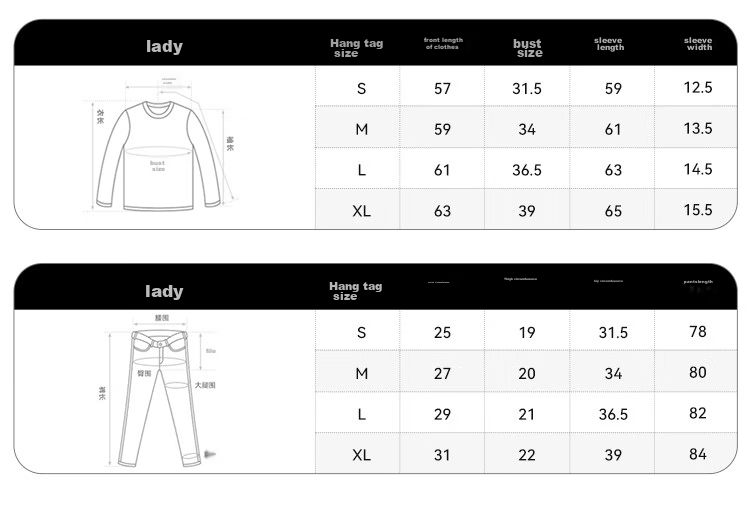The image size is (750, 509).
Task: Click the 'sleeve length' header in top chart
Action: 609,44
